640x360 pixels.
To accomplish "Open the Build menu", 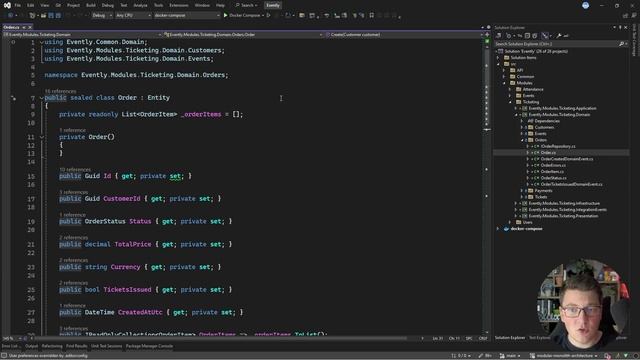I will [91, 5].
